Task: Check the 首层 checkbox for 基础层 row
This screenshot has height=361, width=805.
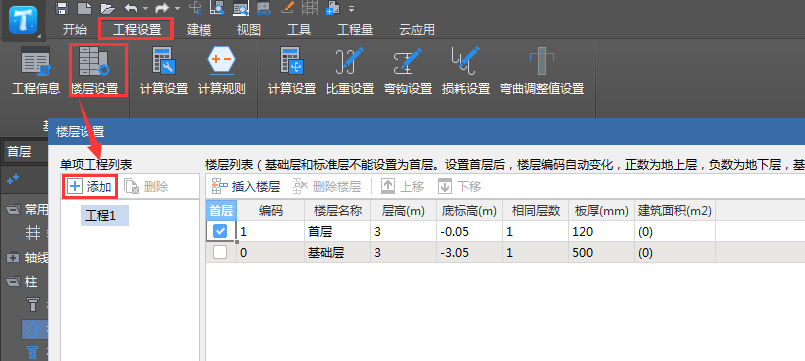Action: [x=220, y=252]
